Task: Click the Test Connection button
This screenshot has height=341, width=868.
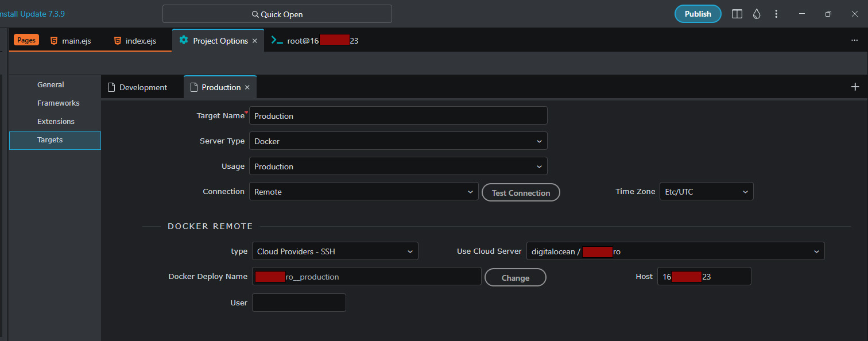Action: click(521, 193)
